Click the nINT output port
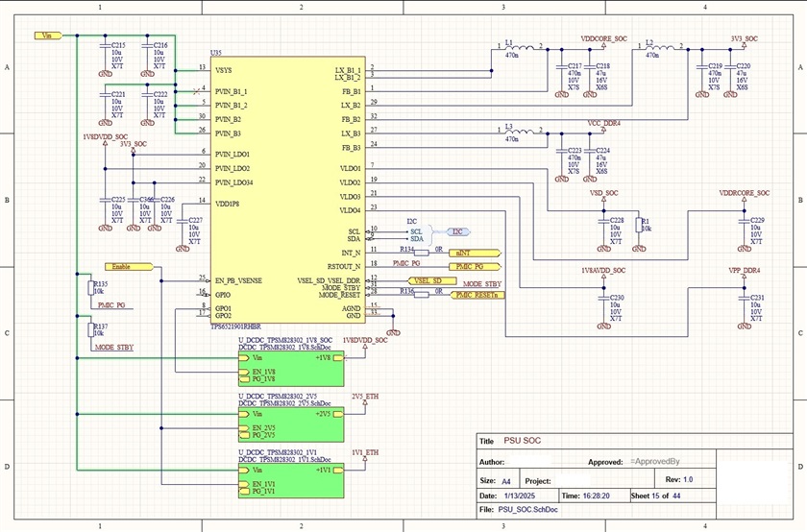 tap(475, 254)
